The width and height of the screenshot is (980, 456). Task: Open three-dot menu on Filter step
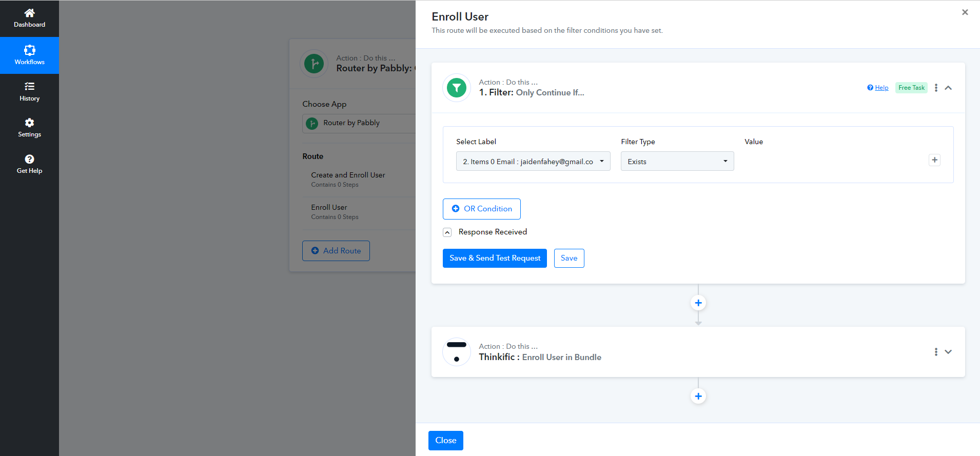[936, 88]
